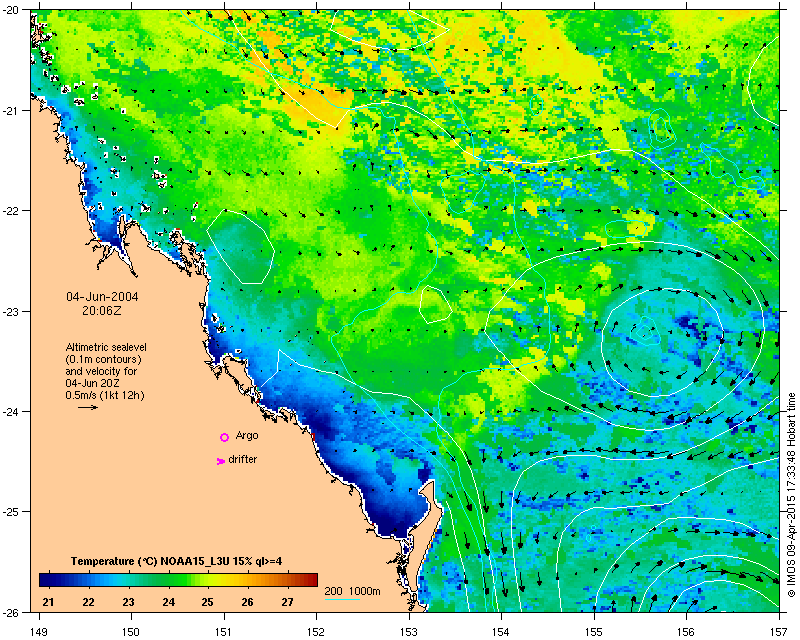
Task: Click the "Argo" legend label
Action: (247, 435)
